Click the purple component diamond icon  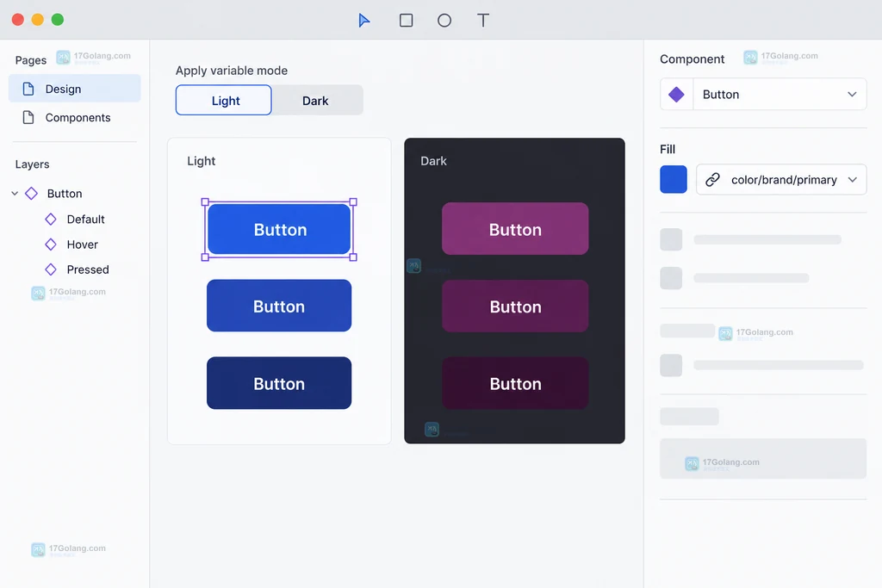coord(676,95)
